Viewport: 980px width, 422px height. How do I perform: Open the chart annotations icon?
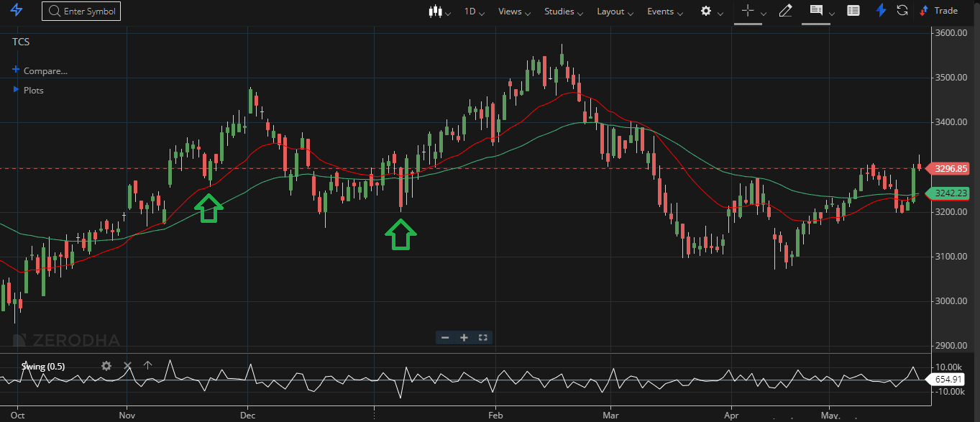(815, 11)
